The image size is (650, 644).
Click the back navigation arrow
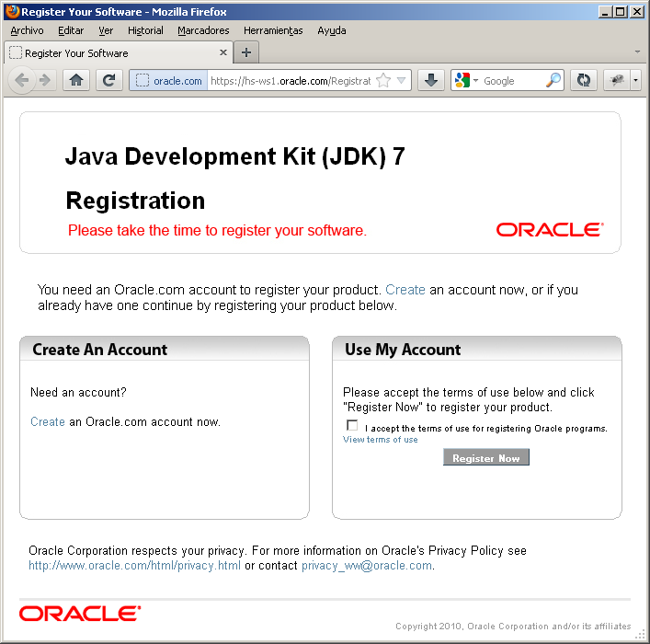pos(22,81)
